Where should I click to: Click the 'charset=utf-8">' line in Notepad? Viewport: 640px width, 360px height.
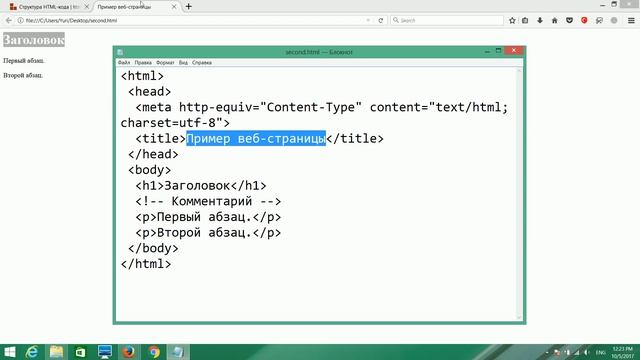pyautogui.click(x=175, y=123)
